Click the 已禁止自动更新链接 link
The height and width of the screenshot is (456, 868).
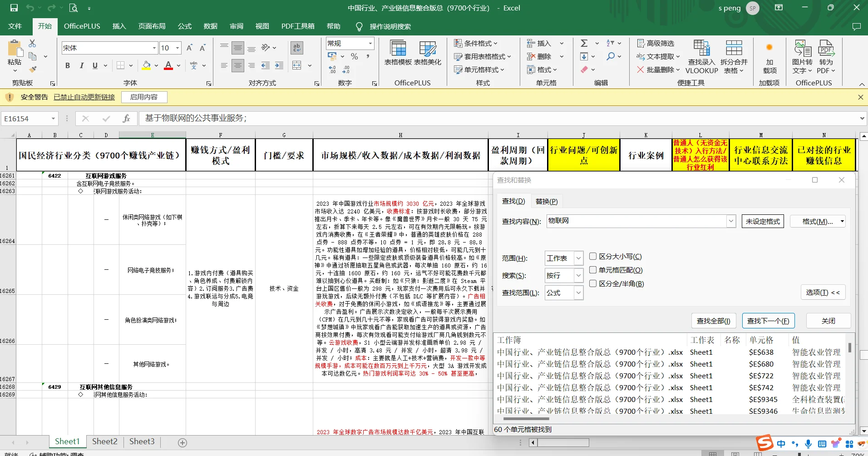84,97
